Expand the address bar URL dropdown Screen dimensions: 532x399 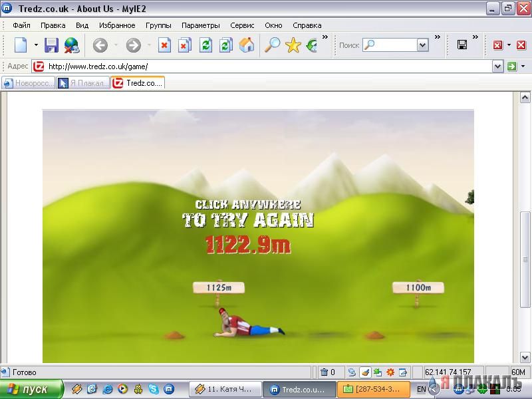tap(497, 66)
